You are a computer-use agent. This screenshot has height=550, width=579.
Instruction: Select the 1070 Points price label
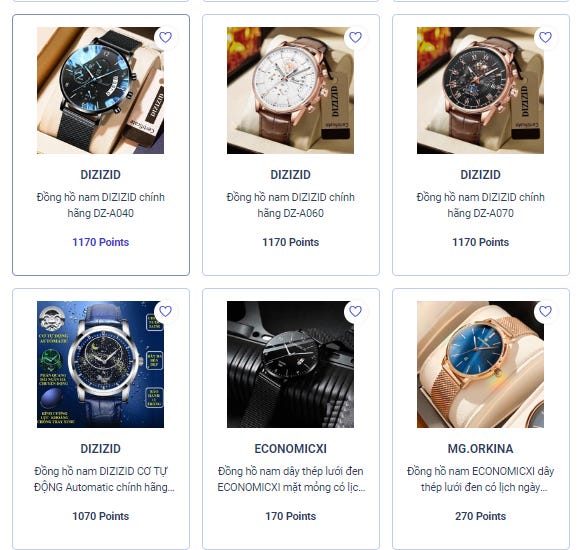100,516
